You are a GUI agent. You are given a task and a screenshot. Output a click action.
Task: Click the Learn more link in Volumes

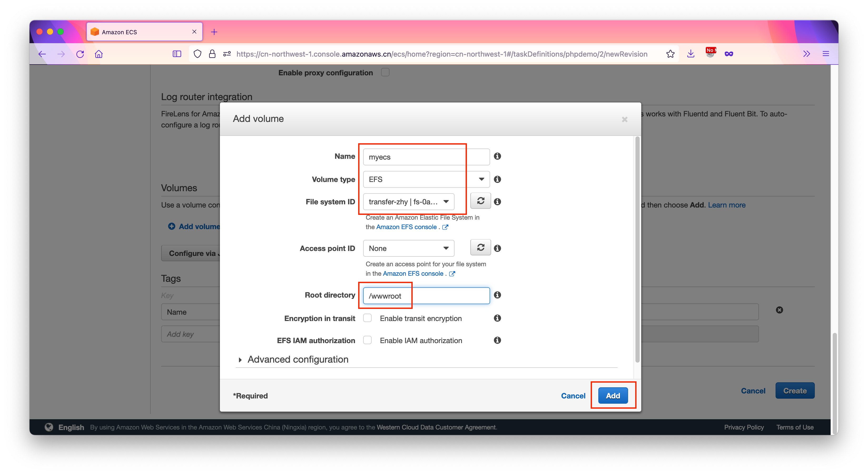point(727,205)
